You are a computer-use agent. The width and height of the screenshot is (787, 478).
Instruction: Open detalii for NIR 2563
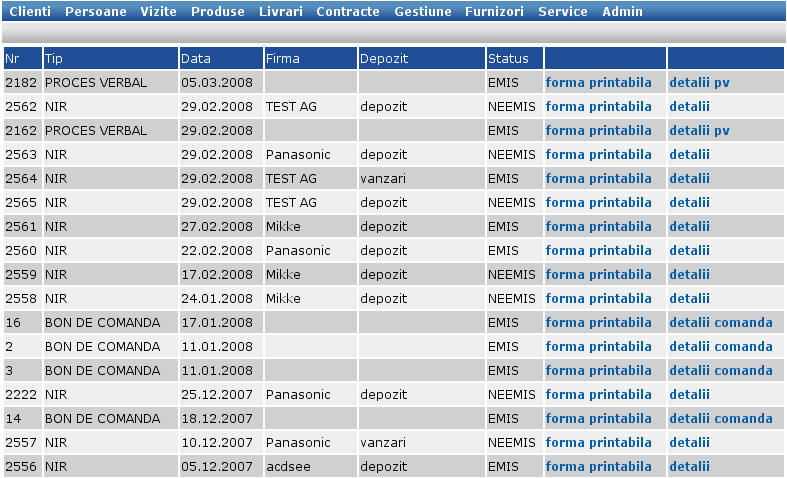coord(690,155)
